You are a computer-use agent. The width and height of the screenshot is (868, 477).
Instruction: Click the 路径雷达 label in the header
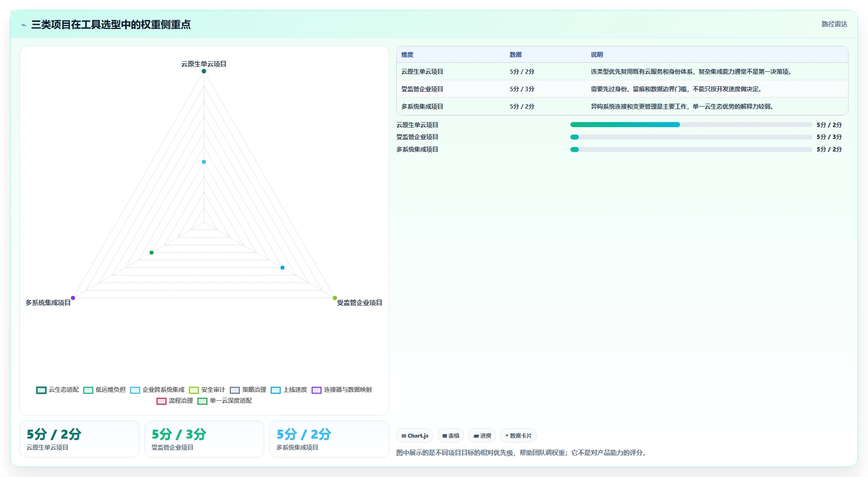coord(834,24)
